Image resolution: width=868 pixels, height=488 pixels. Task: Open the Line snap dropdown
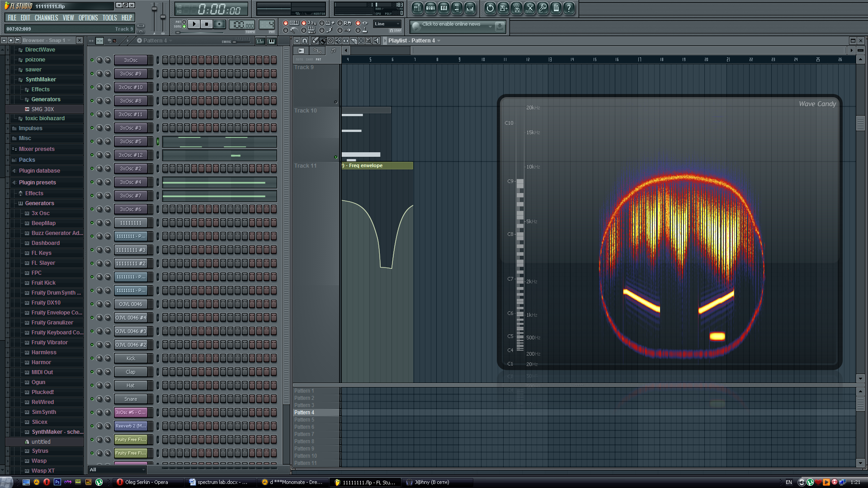(x=387, y=24)
